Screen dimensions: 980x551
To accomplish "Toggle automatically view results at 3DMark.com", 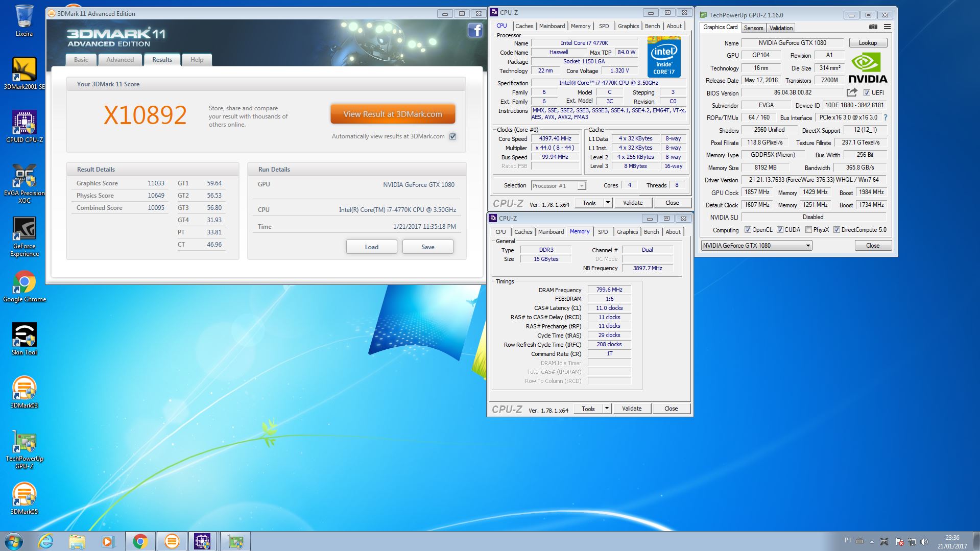I will tap(452, 136).
